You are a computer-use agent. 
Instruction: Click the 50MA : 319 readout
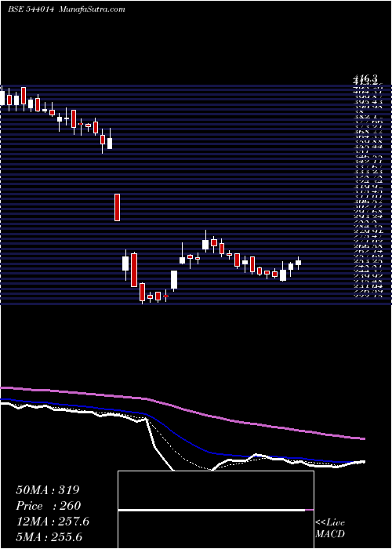(x=49, y=490)
